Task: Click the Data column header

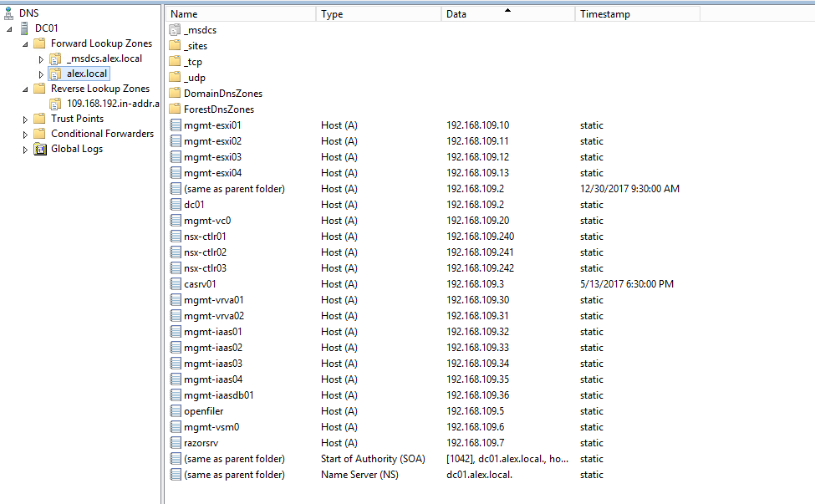Action: point(507,14)
